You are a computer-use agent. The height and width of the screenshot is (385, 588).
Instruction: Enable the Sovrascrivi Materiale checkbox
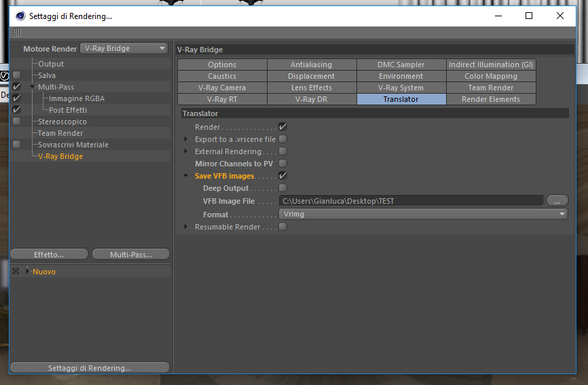16,145
